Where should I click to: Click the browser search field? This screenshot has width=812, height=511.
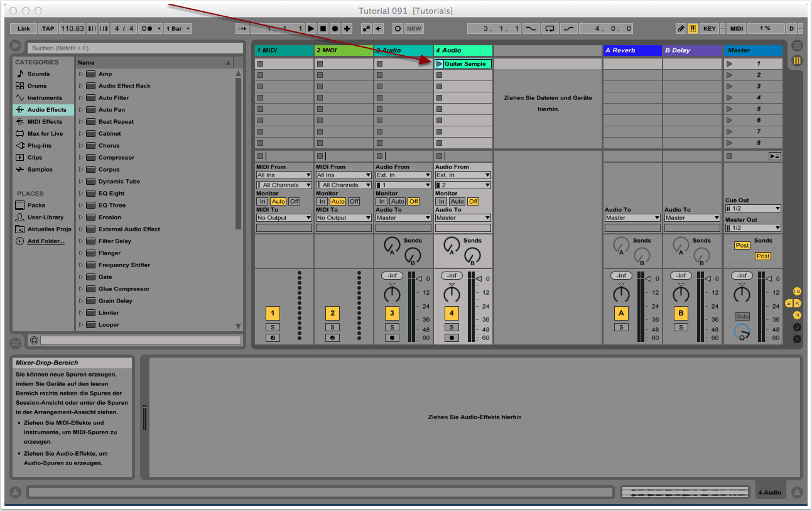click(x=135, y=48)
